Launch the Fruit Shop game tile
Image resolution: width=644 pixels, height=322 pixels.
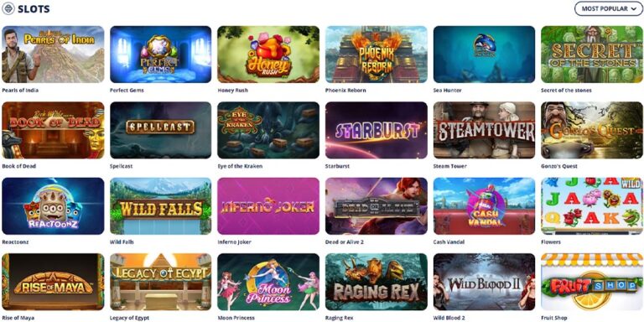click(592, 282)
